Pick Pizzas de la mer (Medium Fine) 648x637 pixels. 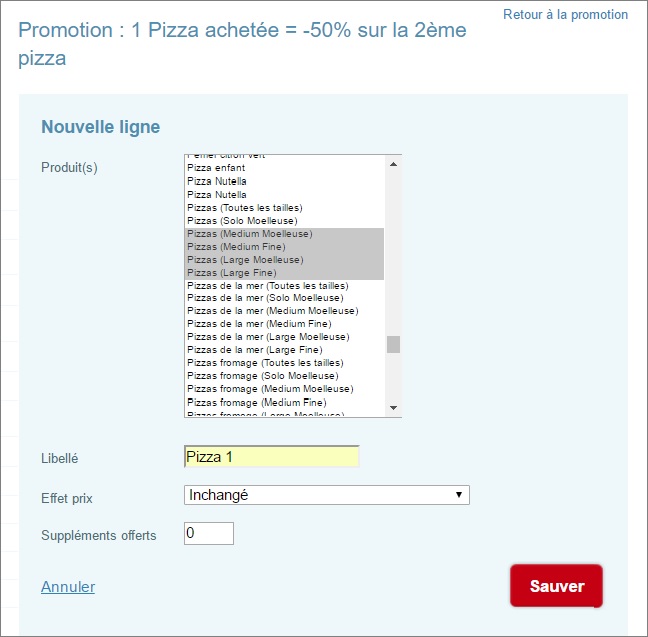pos(259,324)
